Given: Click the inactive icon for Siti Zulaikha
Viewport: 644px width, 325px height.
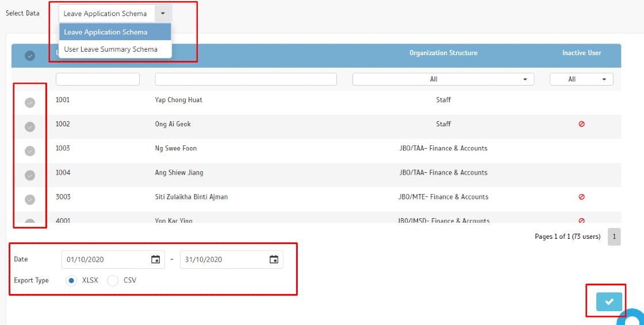Looking at the screenshot, I should 581,197.
